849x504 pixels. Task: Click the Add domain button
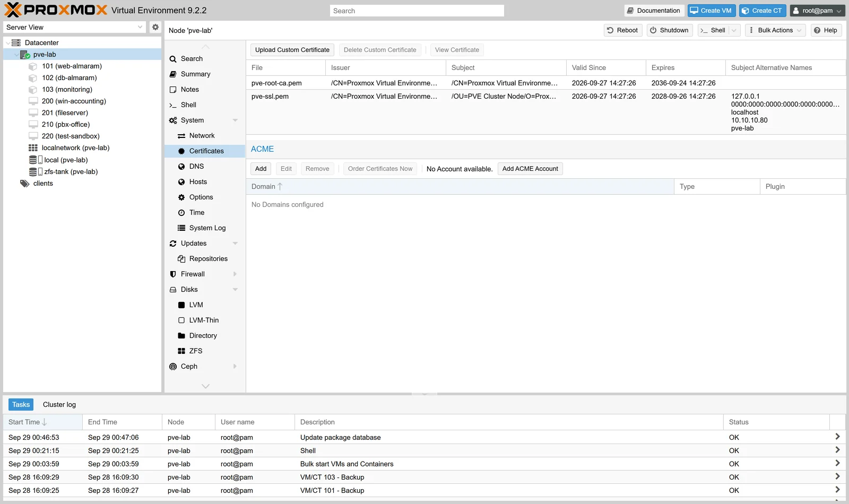(x=261, y=169)
